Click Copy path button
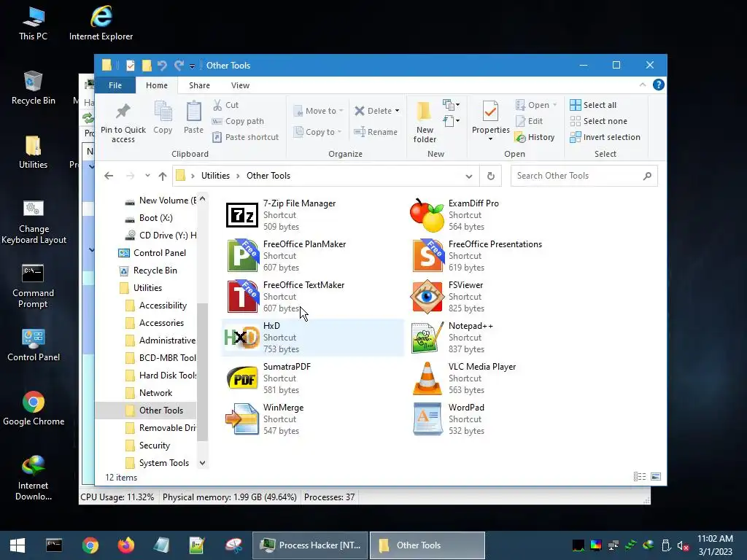 (238, 121)
